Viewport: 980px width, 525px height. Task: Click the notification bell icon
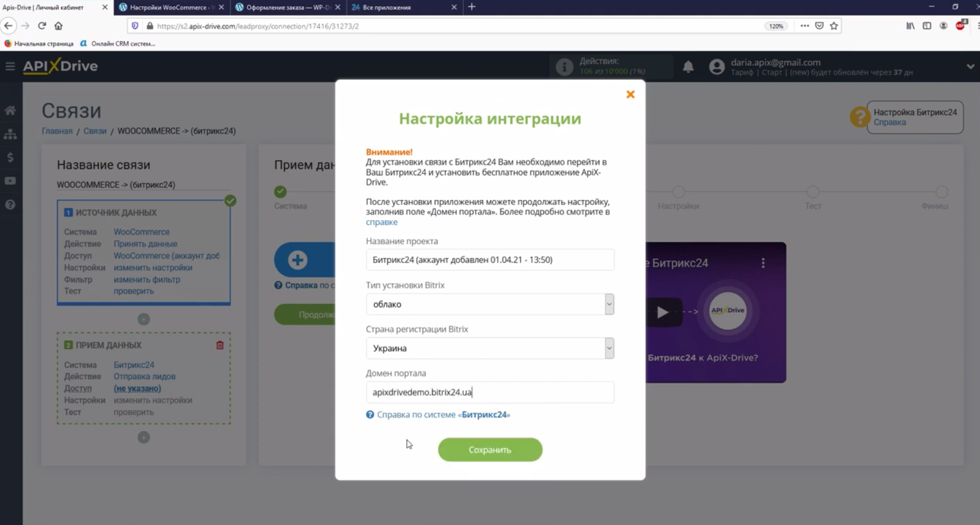click(x=688, y=67)
